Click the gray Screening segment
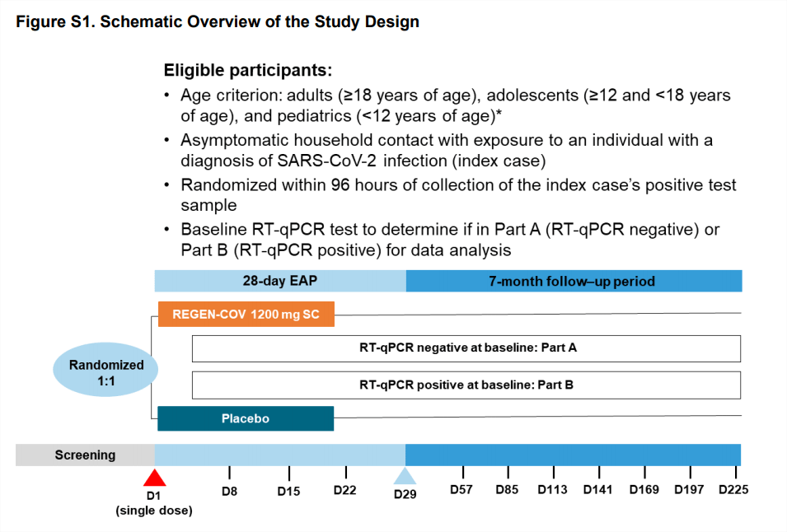Screen dimensions: 787x532 point(85,455)
